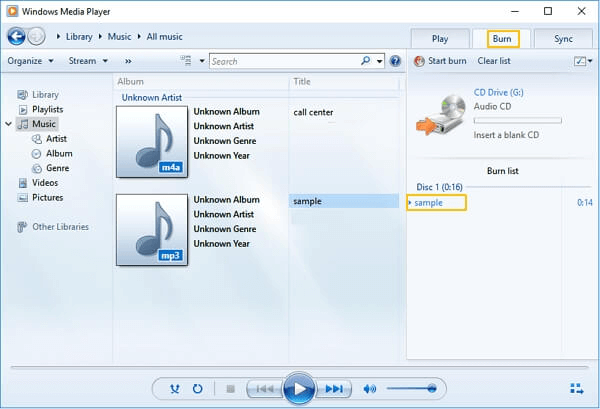Click Start burn
This screenshot has width=600, height=409.
point(447,61)
